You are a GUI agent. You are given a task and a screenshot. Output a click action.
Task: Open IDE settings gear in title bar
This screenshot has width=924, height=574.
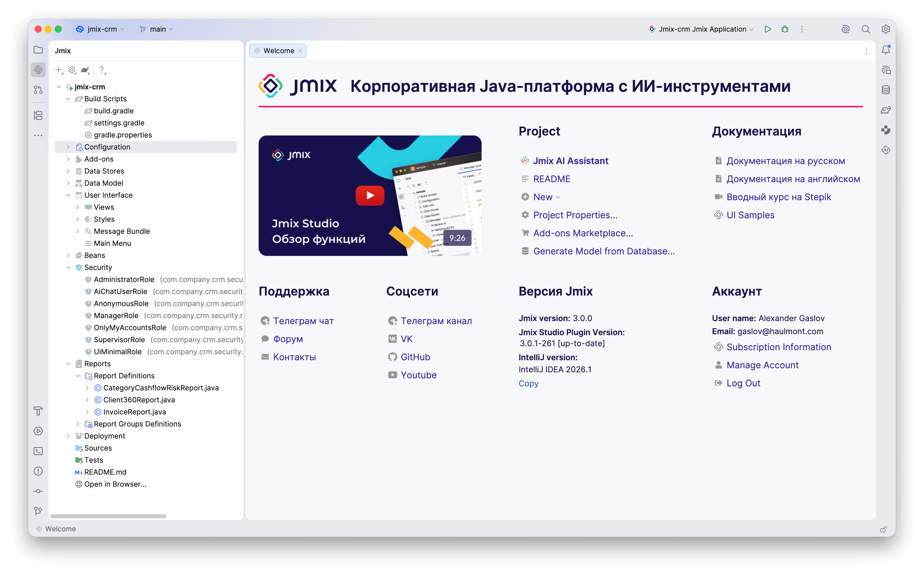click(886, 29)
